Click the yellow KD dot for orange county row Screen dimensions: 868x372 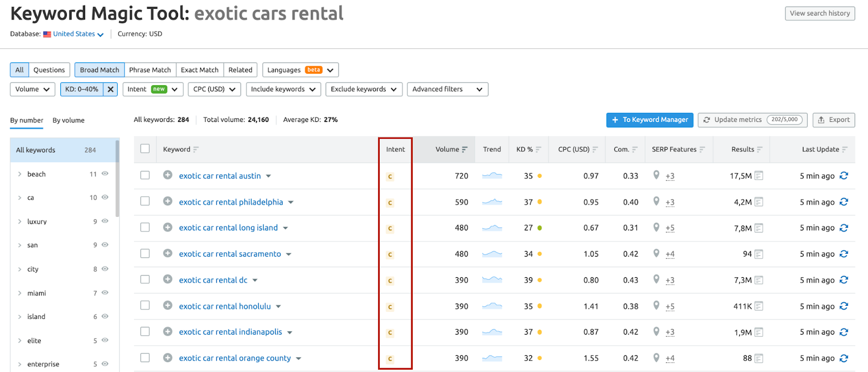click(x=540, y=358)
